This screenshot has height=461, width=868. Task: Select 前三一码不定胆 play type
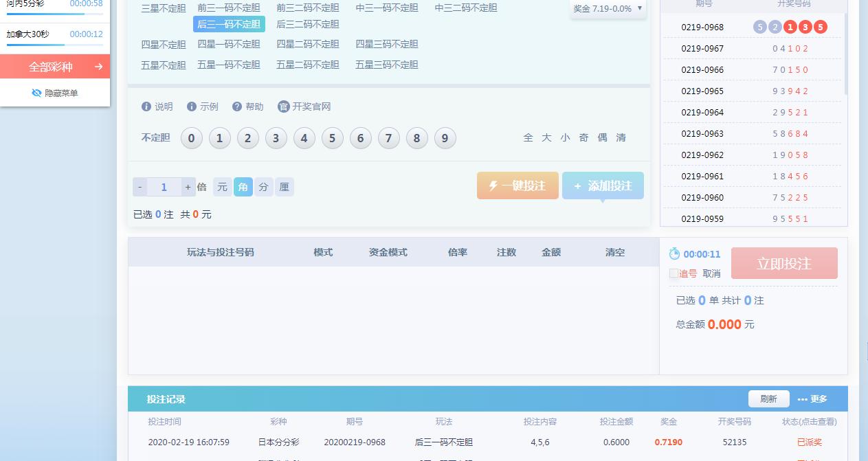pos(229,8)
